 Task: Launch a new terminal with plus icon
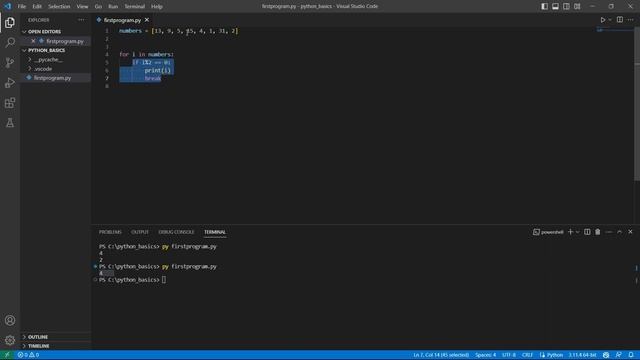(571, 232)
